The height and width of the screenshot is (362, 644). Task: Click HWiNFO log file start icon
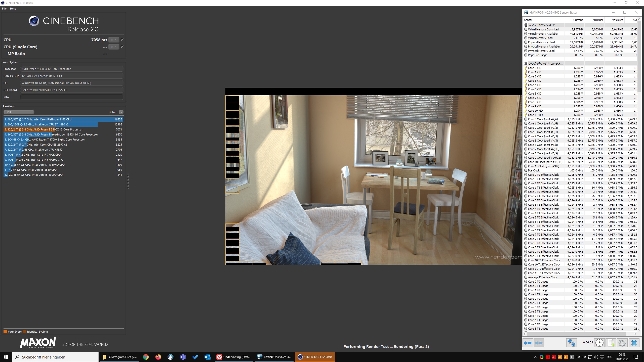tap(611, 343)
